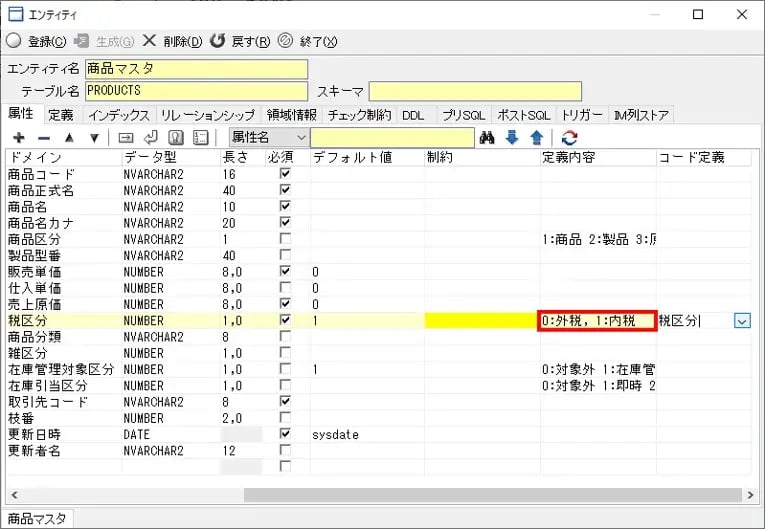The width and height of the screenshot is (765, 529).
Task: Toggle required checkbox for 更新日時 row
Action: click(x=286, y=434)
